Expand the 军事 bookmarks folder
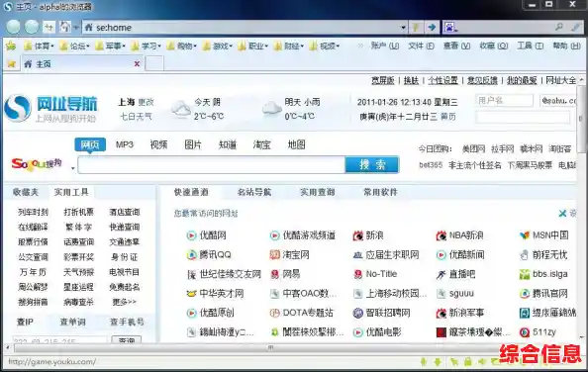This screenshot has height=372, width=588. [110, 46]
